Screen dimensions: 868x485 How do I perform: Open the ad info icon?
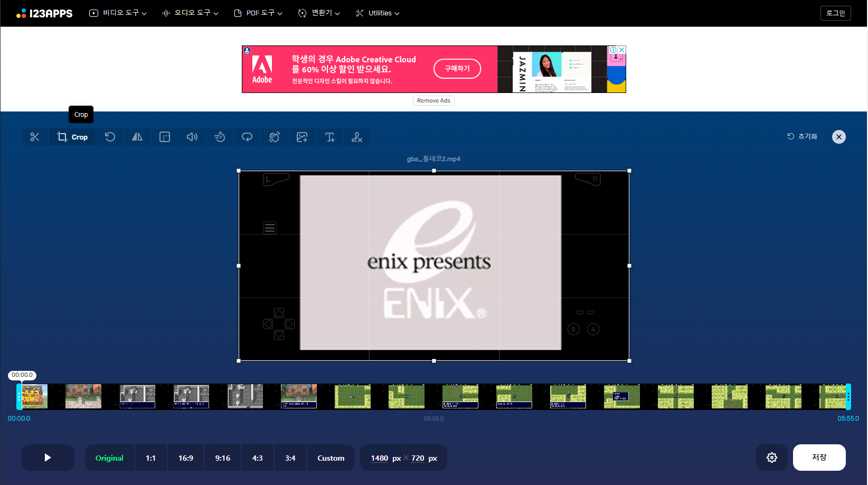pyautogui.click(x=614, y=50)
